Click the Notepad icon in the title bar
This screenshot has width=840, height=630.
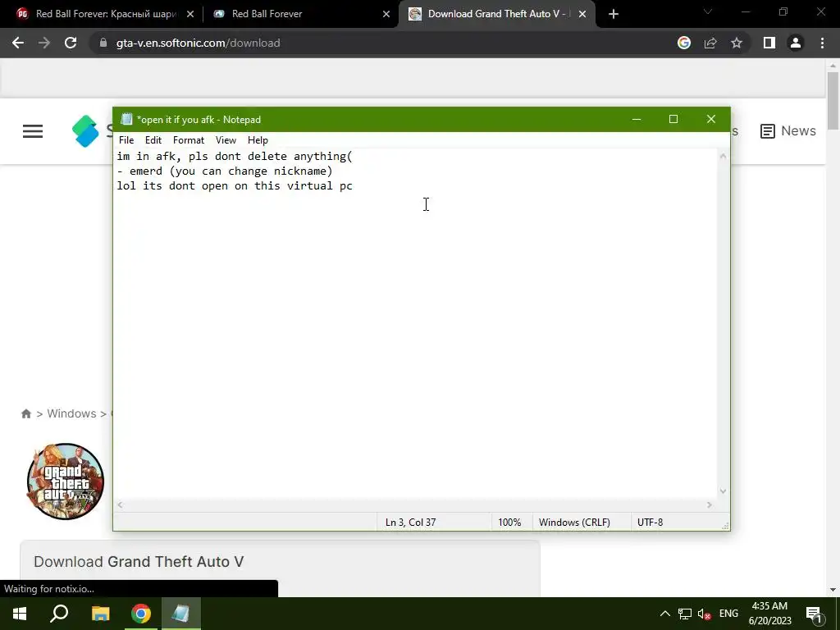coord(126,119)
